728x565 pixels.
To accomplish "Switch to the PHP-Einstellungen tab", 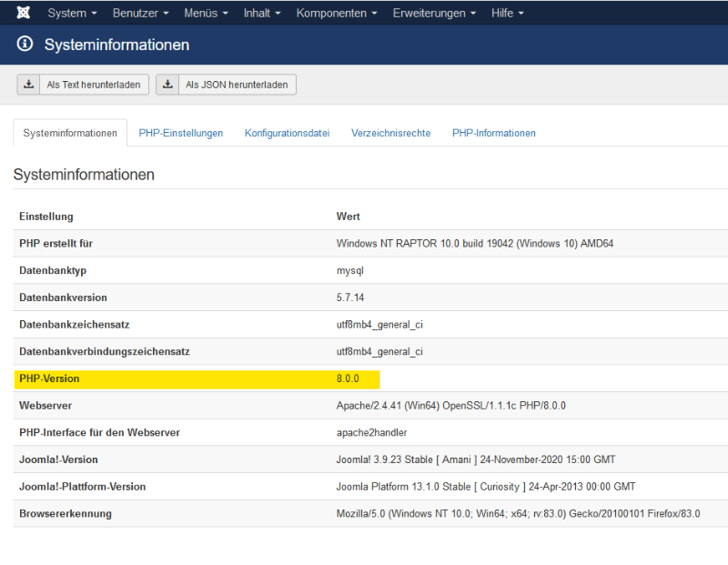I will pos(180,133).
